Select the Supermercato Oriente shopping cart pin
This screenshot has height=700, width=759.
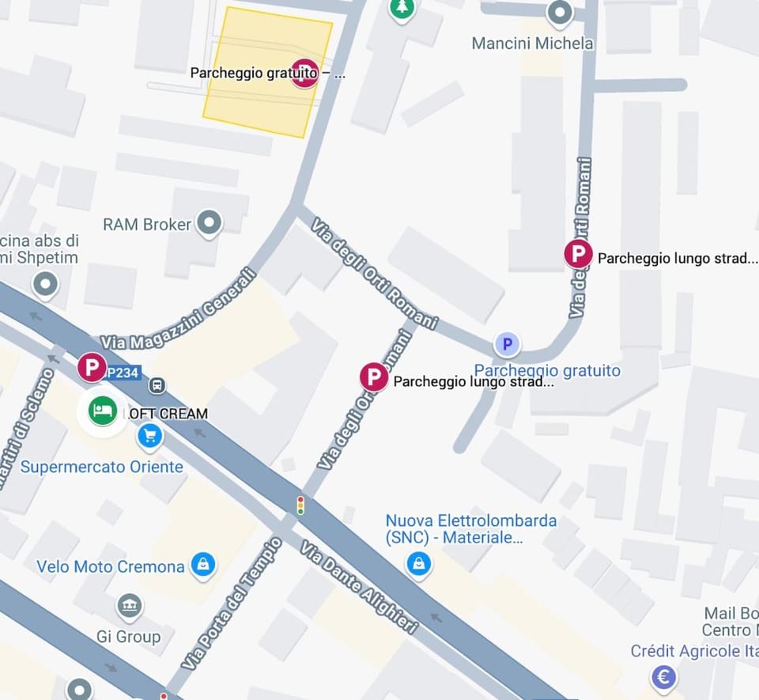pyautogui.click(x=149, y=436)
